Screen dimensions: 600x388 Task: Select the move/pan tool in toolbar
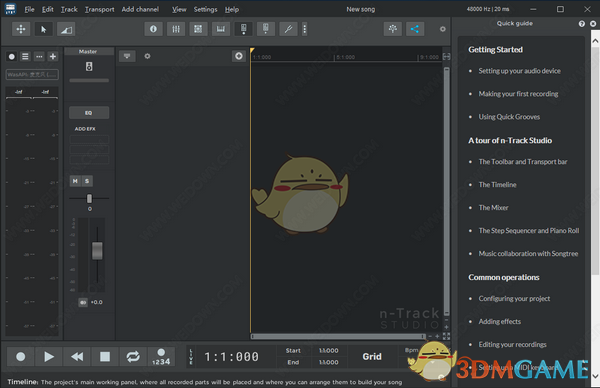coord(21,29)
